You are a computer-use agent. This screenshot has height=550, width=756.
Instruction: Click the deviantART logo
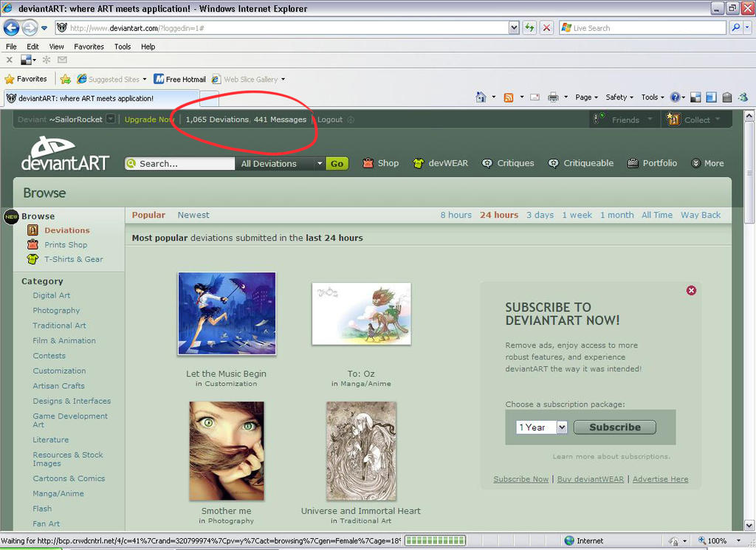(65, 154)
